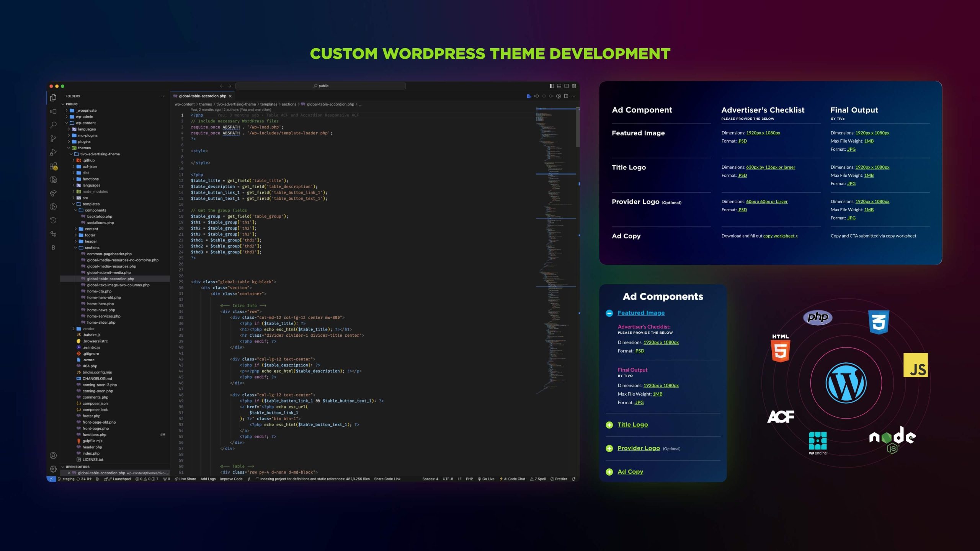980x551 pixels.
Task: Open the copy worksheet link
Action: pos(780,236)
